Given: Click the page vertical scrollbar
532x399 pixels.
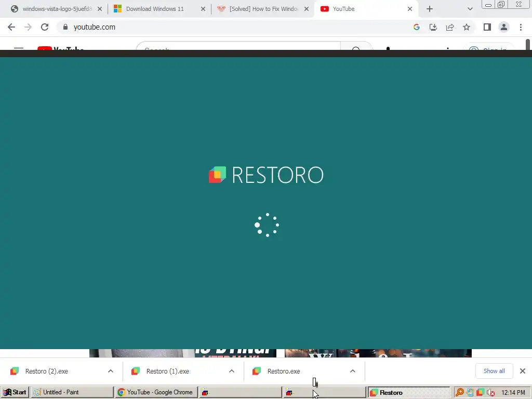Looking at the screenshot, I should pos(528,45).
